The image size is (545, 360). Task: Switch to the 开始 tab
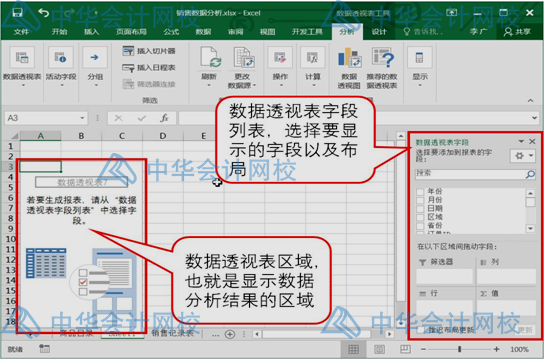(59, 32)
